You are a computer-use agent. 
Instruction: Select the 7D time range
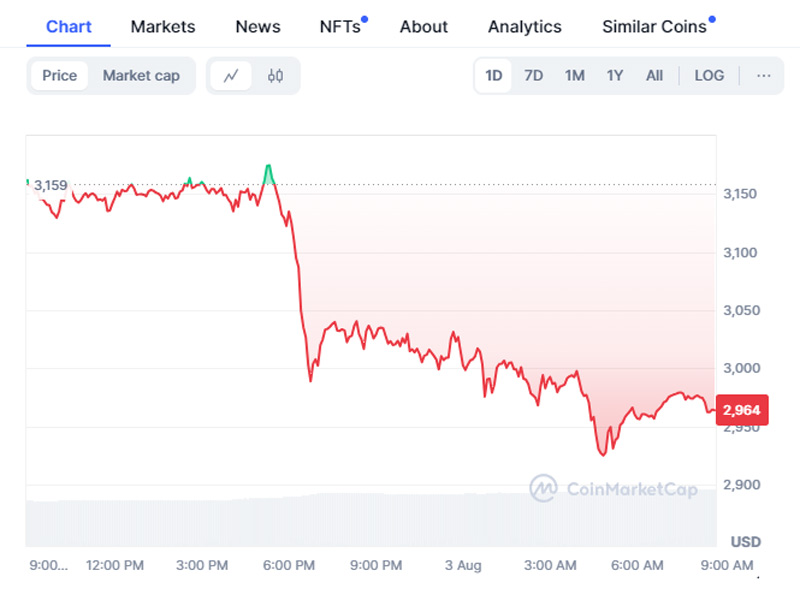click(534, 76)
